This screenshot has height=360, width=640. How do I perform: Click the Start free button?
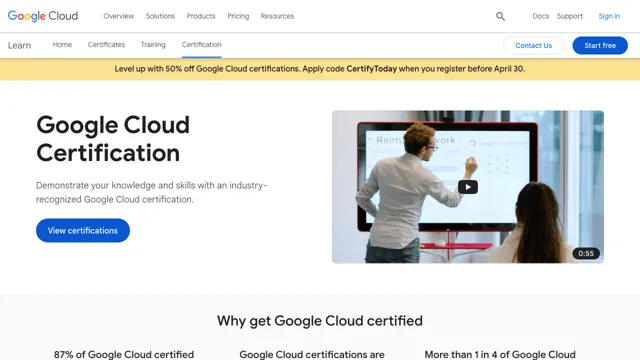tap(600, 45)
